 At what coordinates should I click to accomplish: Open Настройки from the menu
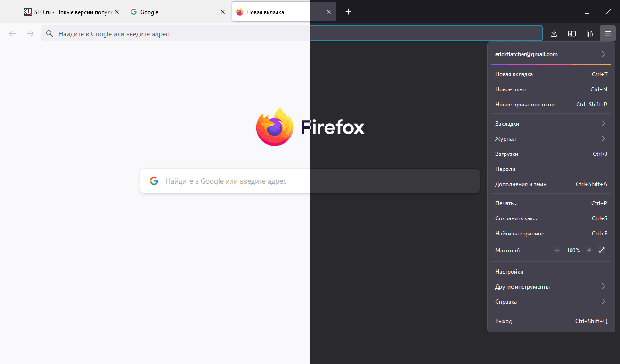tap(509, 271)
